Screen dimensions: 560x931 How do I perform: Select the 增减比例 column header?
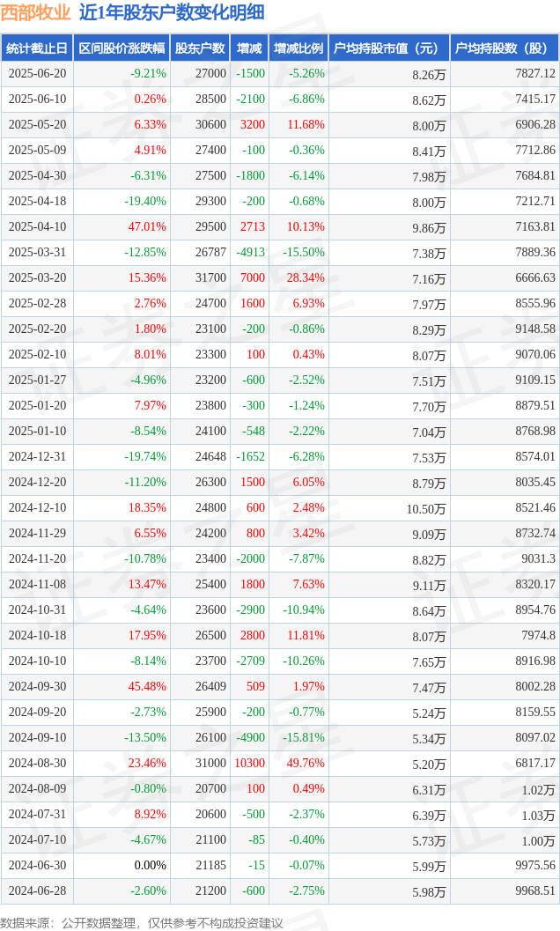pos(298,48)
